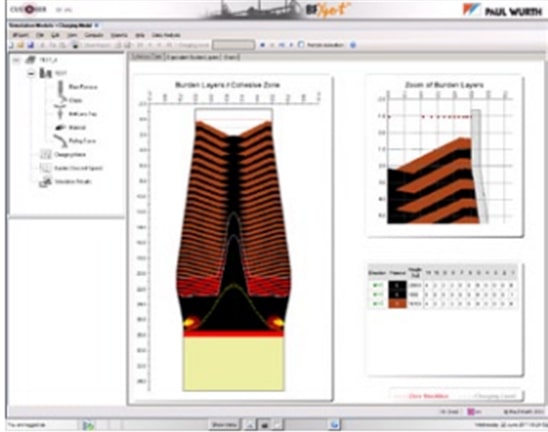Click the customer logo at top left

(28, 9)
